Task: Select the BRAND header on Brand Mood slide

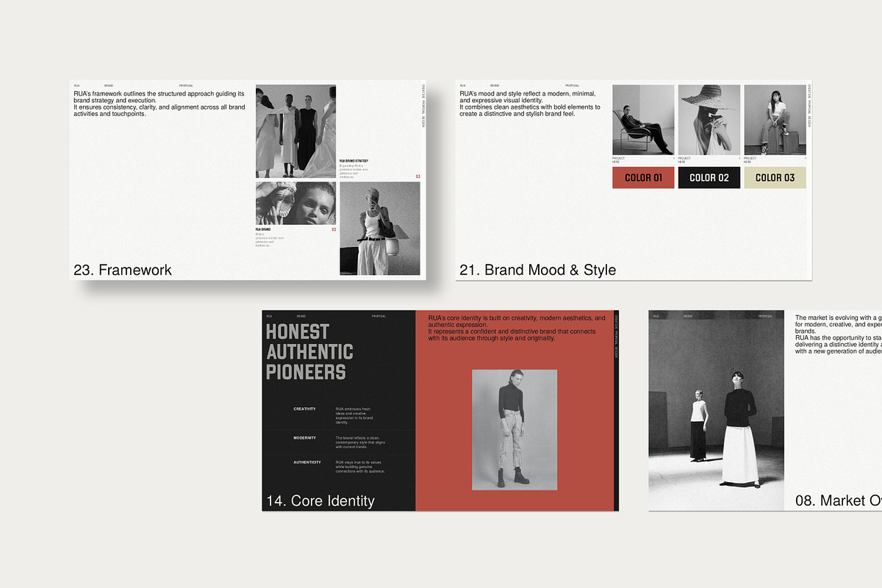Action: click(x=495, y=86)
